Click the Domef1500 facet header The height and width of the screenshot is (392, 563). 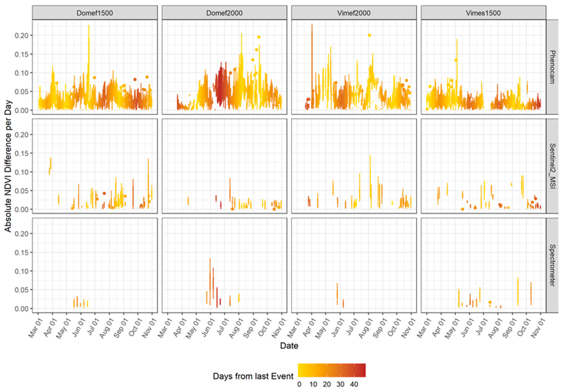pyautogui.click(x=95, y=13)
